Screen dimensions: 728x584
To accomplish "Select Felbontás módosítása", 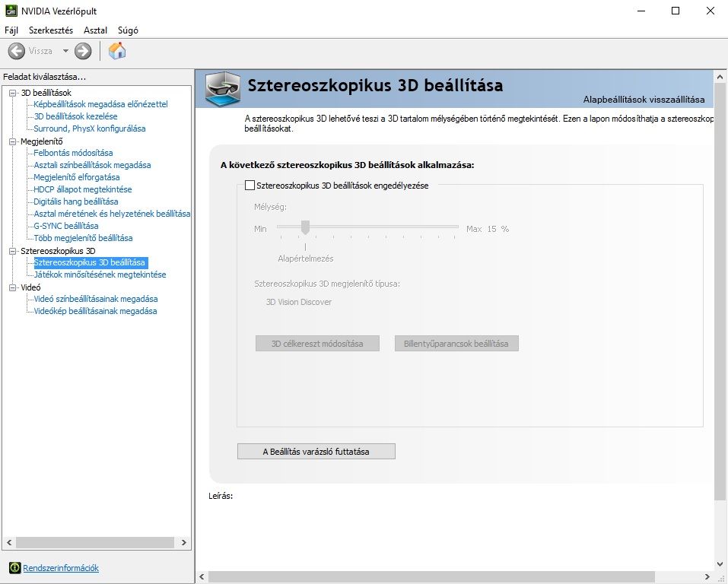I will [73, 153].
